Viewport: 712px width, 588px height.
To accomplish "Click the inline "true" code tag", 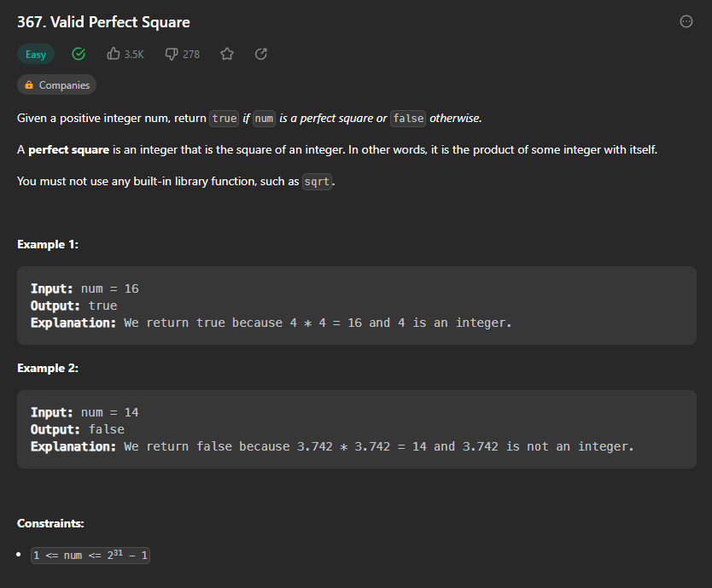I will (225, 119).
